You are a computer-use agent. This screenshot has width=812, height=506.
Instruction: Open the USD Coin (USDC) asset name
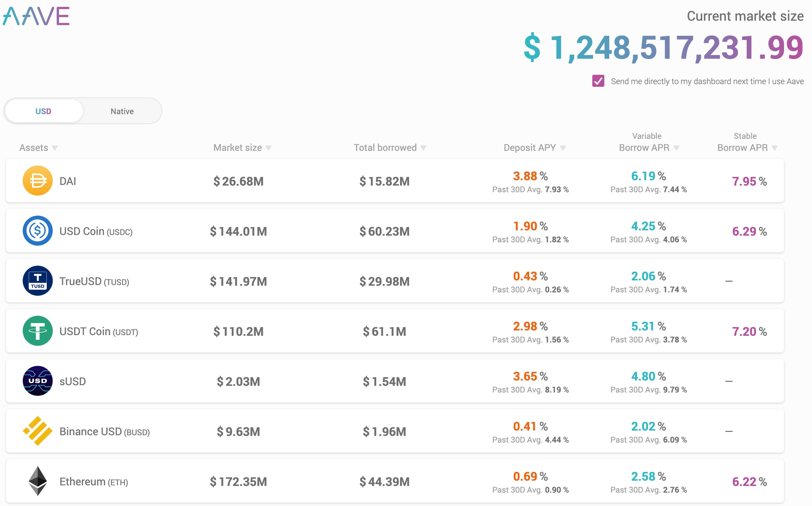pos(96,231)
